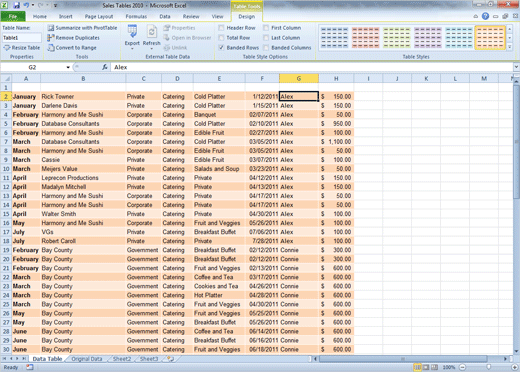
Task: Switch to the Home ribbon tab
Action: (40, 16)
